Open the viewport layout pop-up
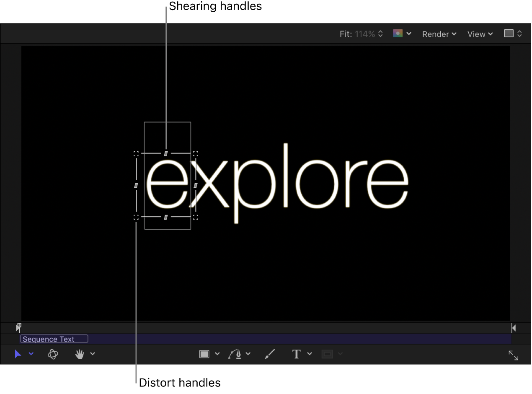 (513, 34)
